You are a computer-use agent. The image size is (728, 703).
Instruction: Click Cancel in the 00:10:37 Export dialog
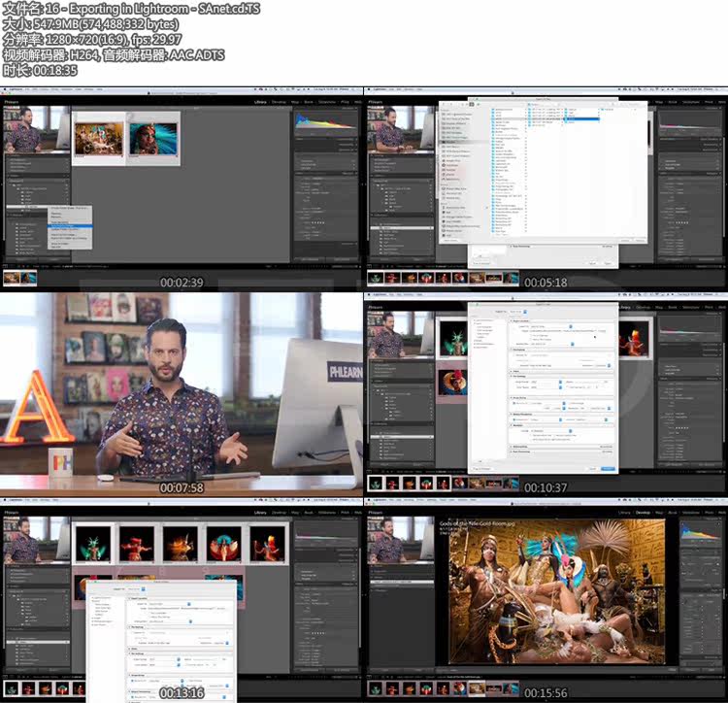coord(592,469)
